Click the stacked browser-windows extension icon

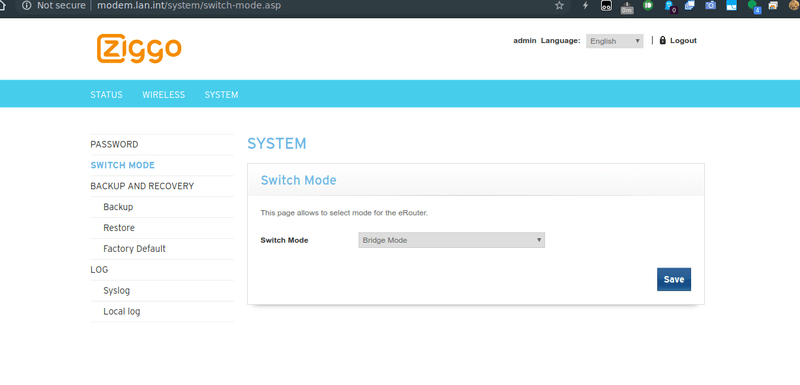[773, 6]
